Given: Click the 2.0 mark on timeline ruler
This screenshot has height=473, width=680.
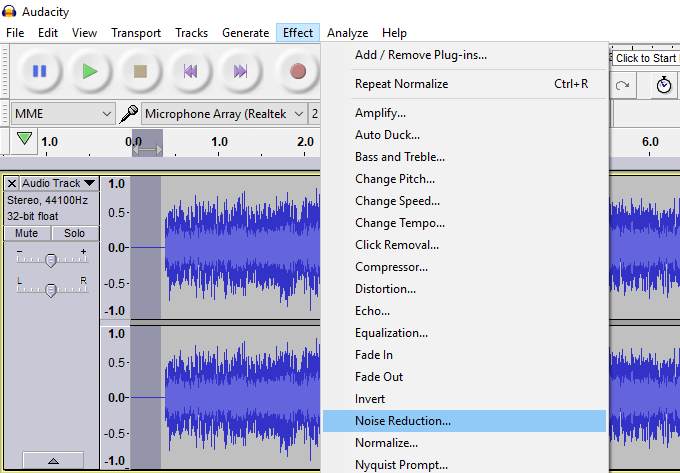Looking at the screenshot, I should (305, 142).
